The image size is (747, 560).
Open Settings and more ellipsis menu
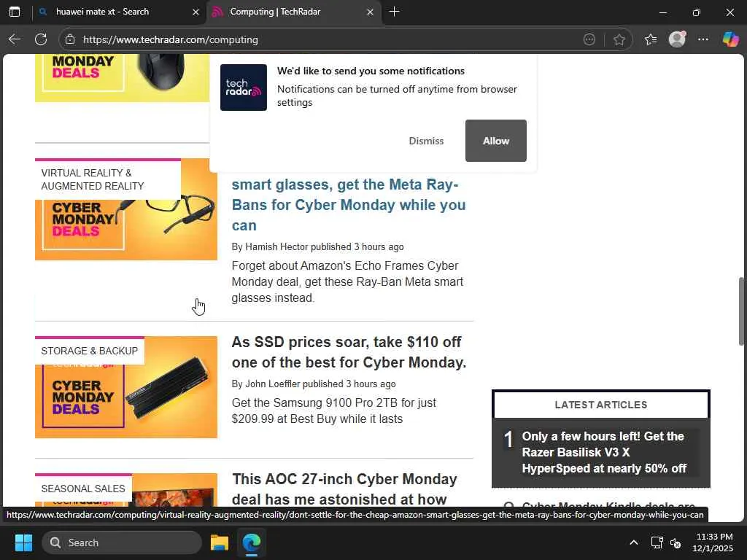[x=703, y=39]
